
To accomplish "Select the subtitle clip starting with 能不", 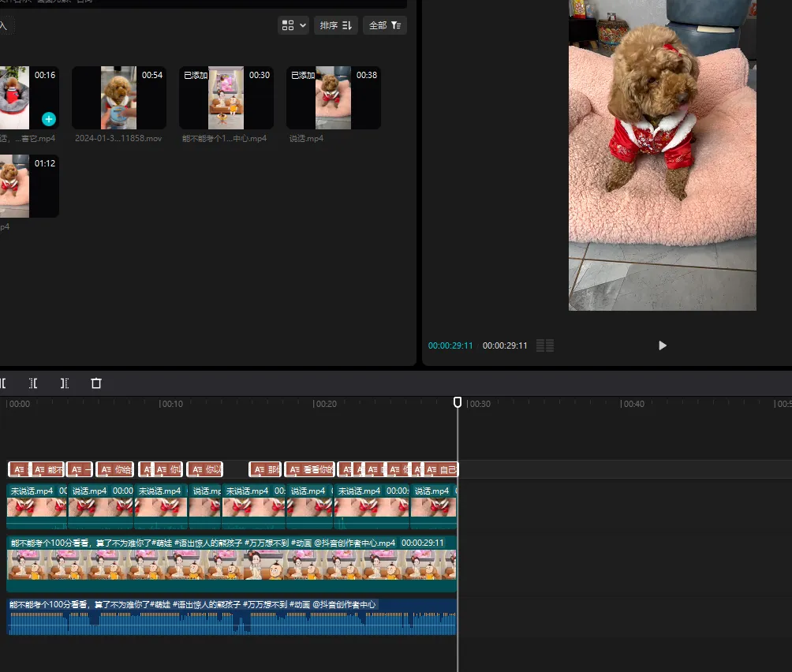I will 48,469.
